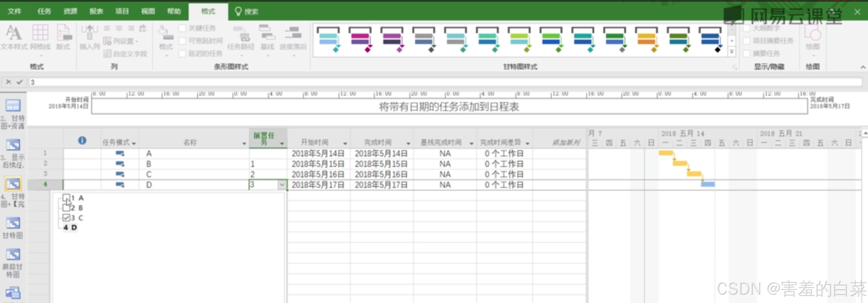868x303 pixels.
Task: Select the task name cell B
Action: coord(194,164)
